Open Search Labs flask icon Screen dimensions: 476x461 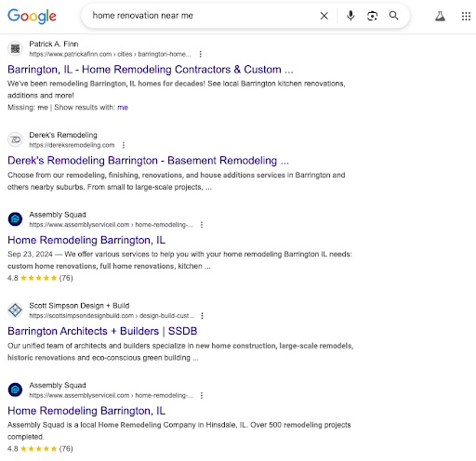coord(440,16)
